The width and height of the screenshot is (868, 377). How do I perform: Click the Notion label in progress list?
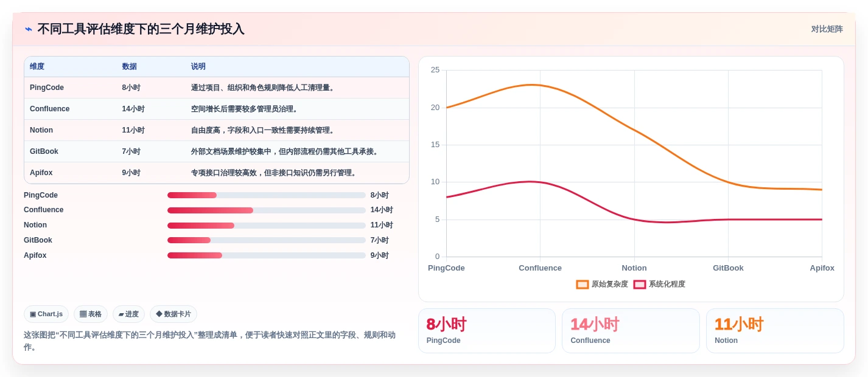pos(35,225)
